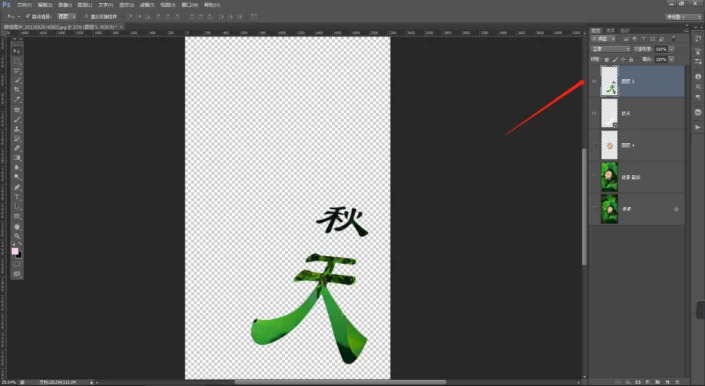Viewport: 705px width, 386px height.
Task: Click the 背景 layer thumbnail
Action: click(x=609, y=209)
